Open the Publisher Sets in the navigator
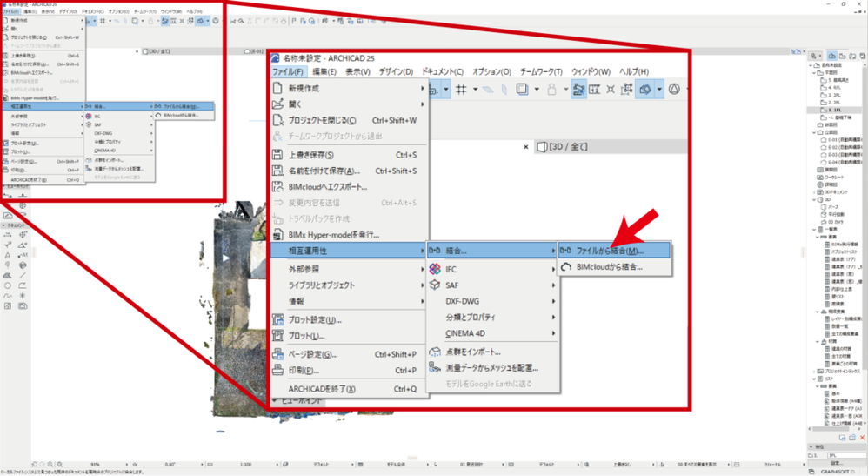The width and height of the screenshot is (868, 476). [x=863, y=56]
